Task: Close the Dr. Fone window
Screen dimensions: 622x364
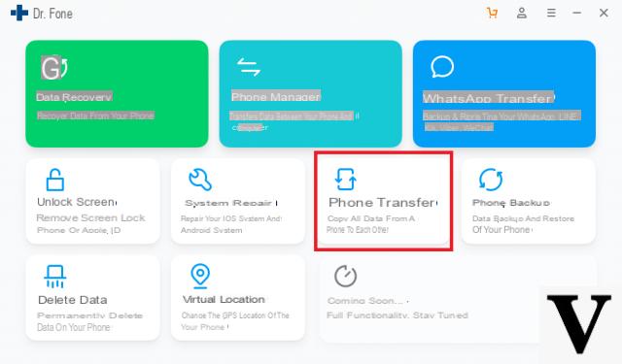Action: (604, 13)
